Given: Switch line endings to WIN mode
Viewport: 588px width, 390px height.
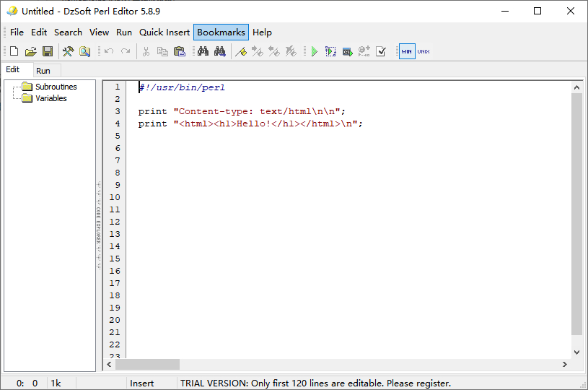Looking at the screenshot, I should click(x=407, y=51).
